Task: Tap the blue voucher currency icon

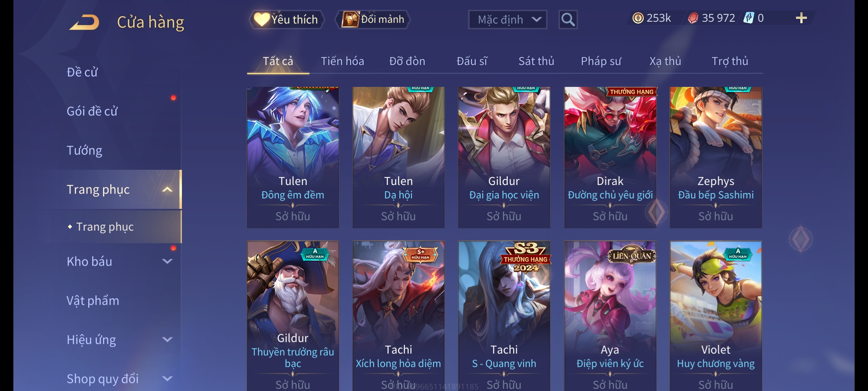Action: pos(748,18)
